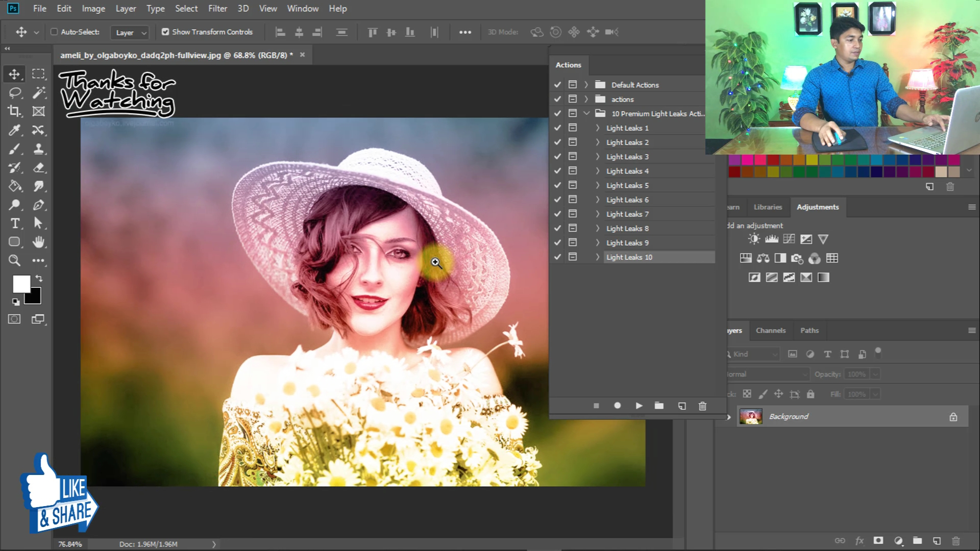Click Begin recording button in Actions
The width and height of the screenshot is (980, 551).
point(617,406)
